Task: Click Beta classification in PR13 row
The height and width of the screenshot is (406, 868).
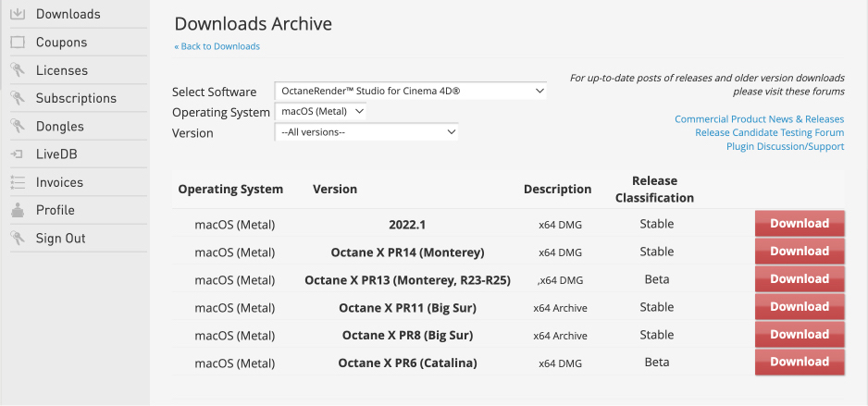Action: (x=657, y=279)
